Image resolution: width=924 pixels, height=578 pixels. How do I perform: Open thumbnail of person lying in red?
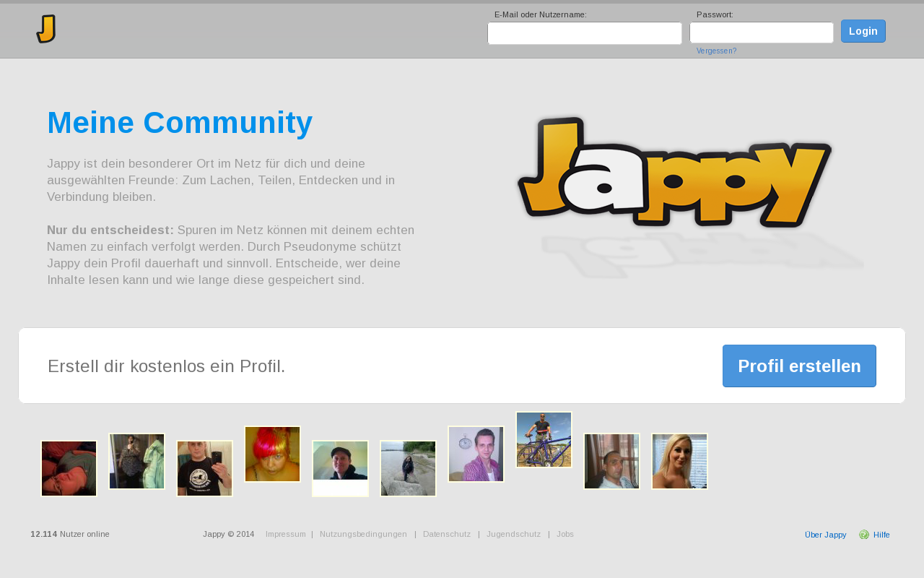click(69, 468)
